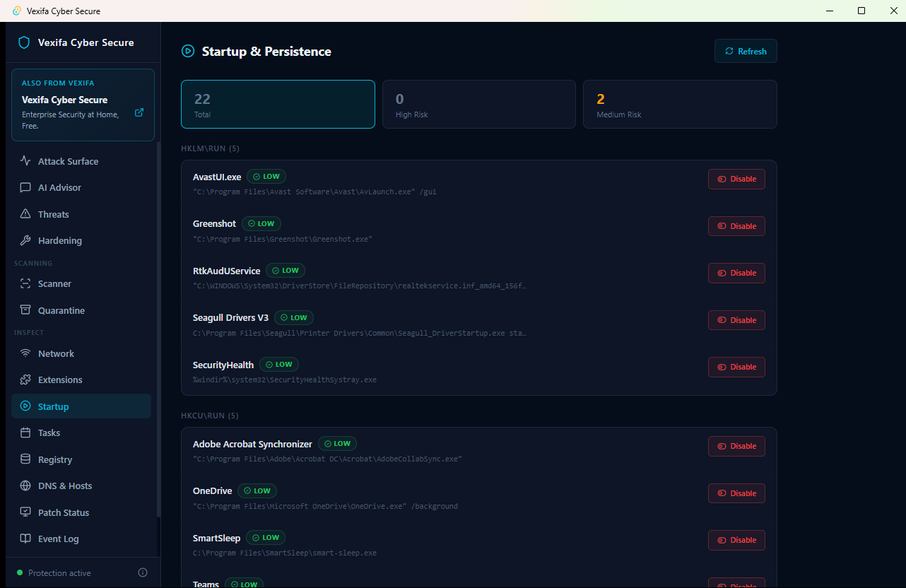Click the SecurityHealthSystray.exe path text
906x588 pixels.
pos(285,380)
